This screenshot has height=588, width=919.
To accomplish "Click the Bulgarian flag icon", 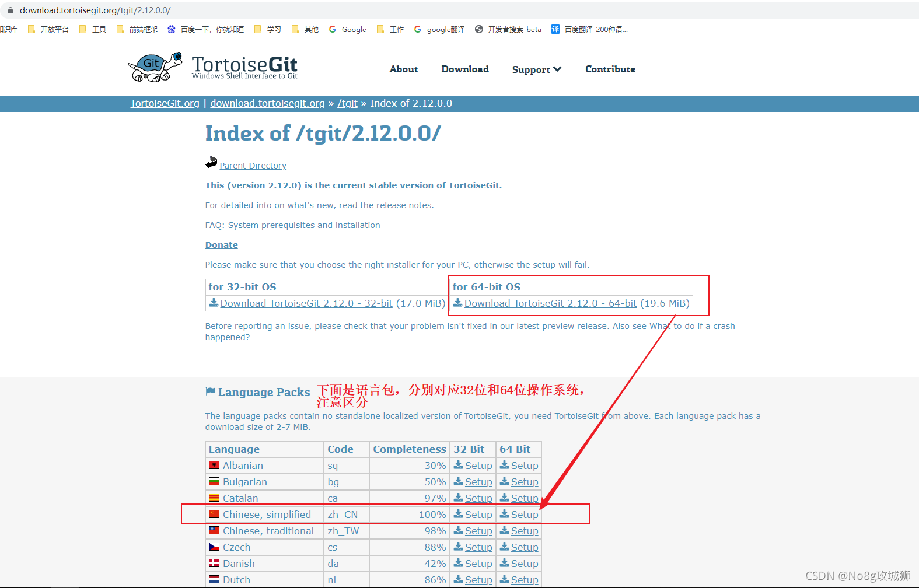I will [214, 481].
